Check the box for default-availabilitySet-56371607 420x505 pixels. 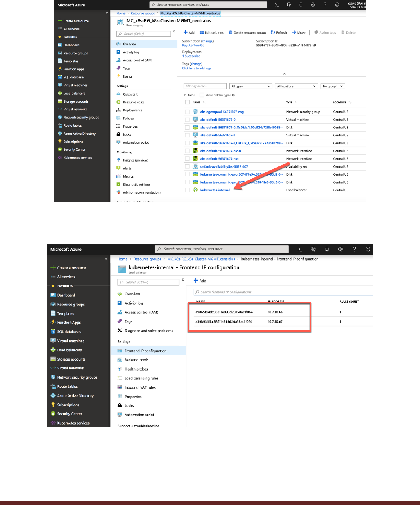(x=187, y=166)
